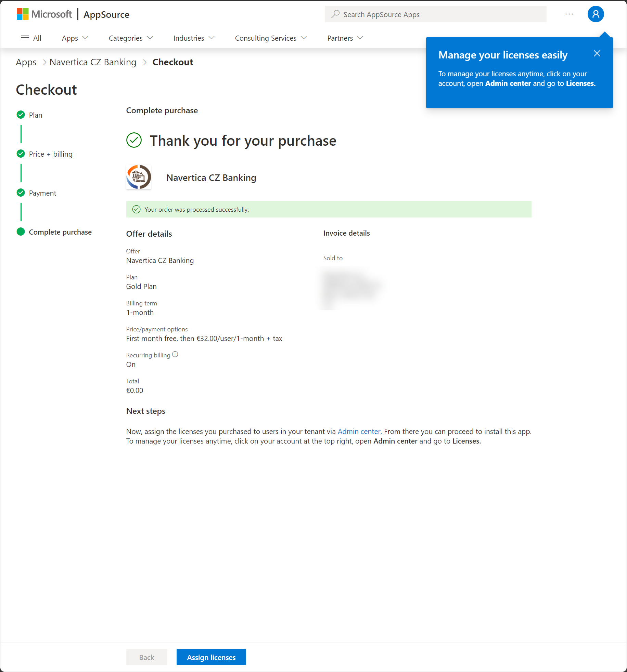The image size is (627, 672).
Task: Click the Back button
Action: click(x=146, y=657)
